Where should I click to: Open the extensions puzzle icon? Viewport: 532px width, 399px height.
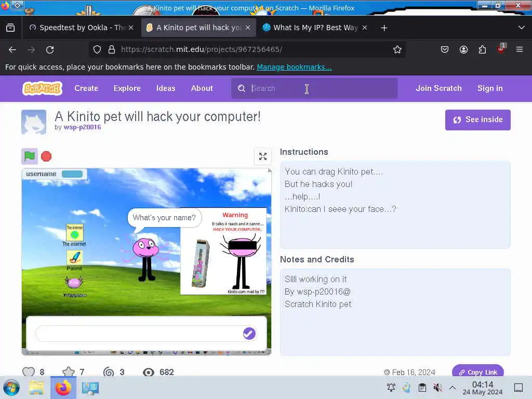click(x=482, y=49)
